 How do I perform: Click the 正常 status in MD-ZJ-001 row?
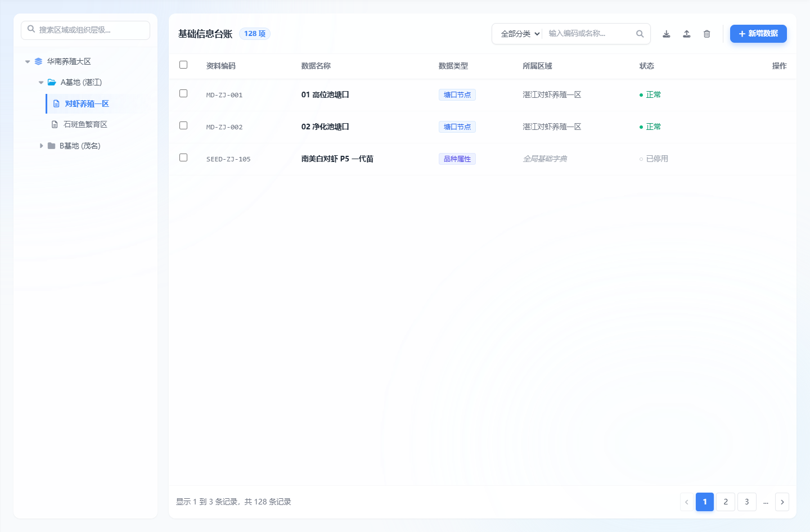(x=650, y=94)
